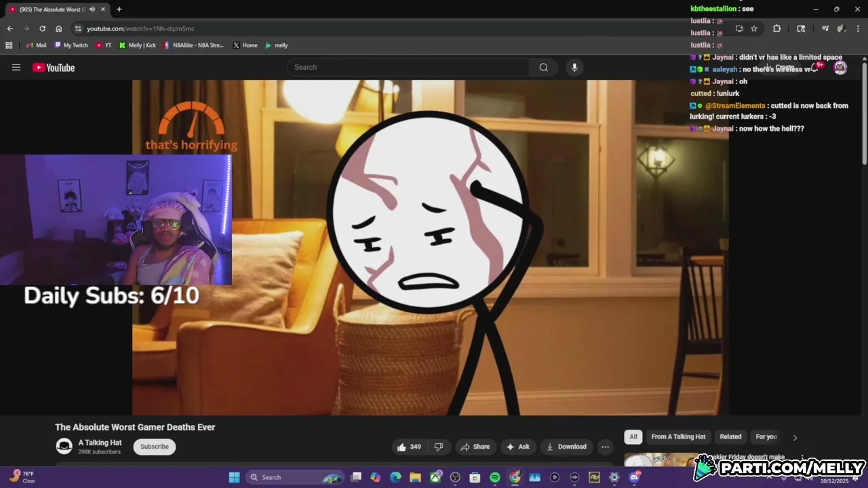Image resolution: width=868 pixels, height=488 pixels.
Task: Open the Melly | Kick bookmark
Action: [137, 45]
